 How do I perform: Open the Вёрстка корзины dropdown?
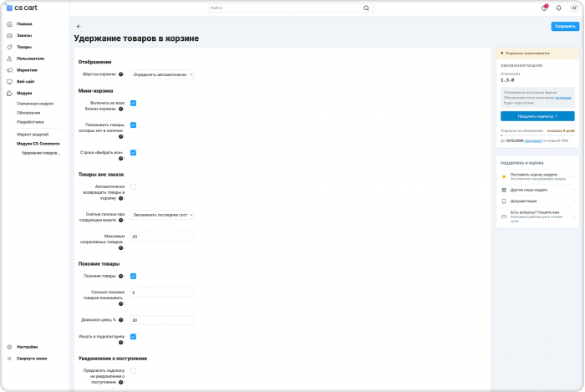point(162,74)
